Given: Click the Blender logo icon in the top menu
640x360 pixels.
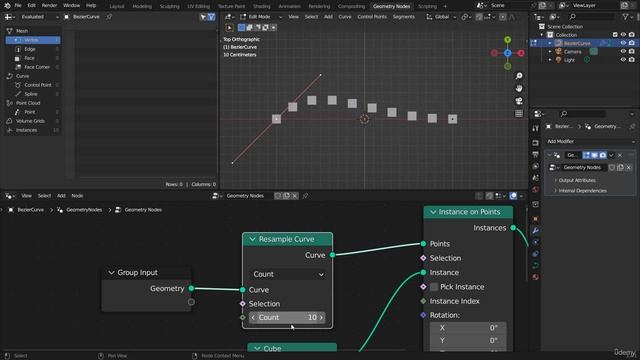Looking at the screenshot, I should point(7,6).
